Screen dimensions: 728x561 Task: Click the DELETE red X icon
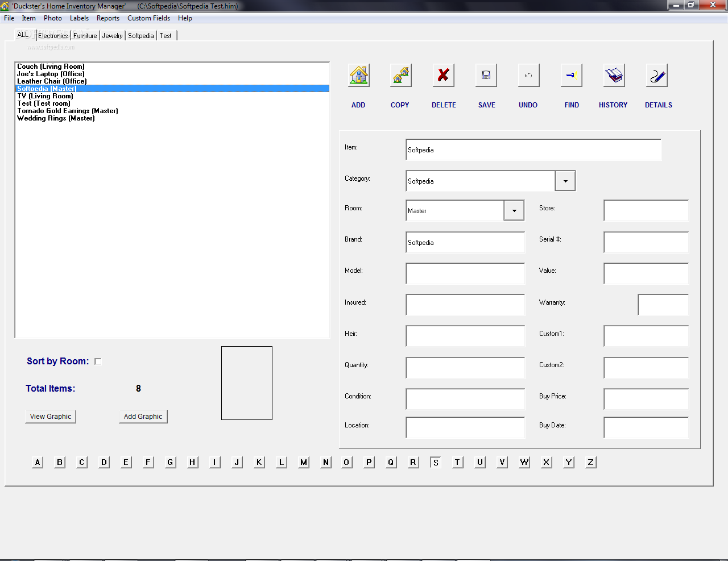pyautogui.click(x=444, y=75)
